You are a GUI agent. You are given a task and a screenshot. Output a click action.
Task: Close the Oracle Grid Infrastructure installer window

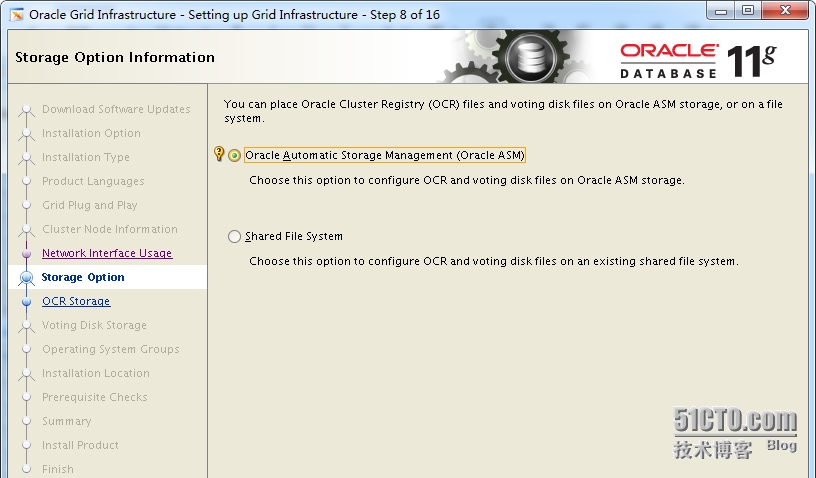coord(786,11)
